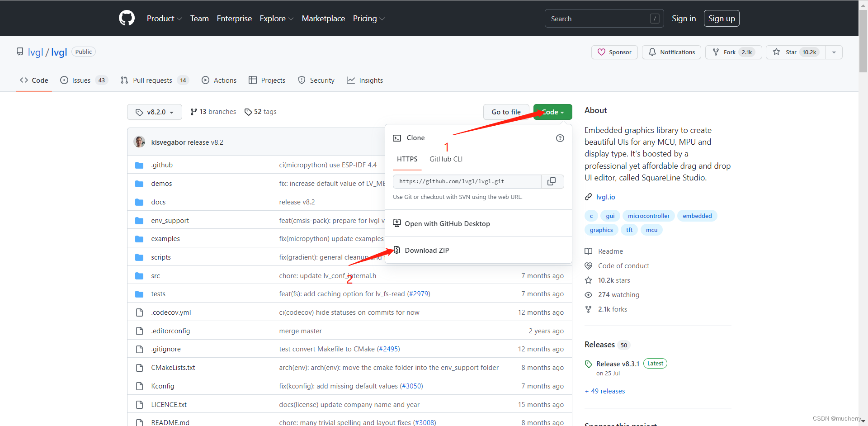Toggle the green Code dropdown button
The height and width of the screenshot is (426, 868).
[552, 112]
